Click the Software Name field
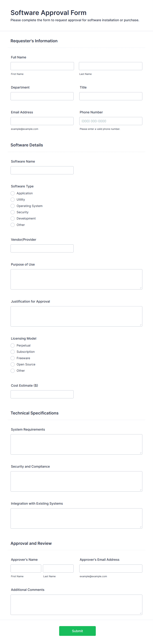This screenshot has width=153, height=644. point(42,170)
